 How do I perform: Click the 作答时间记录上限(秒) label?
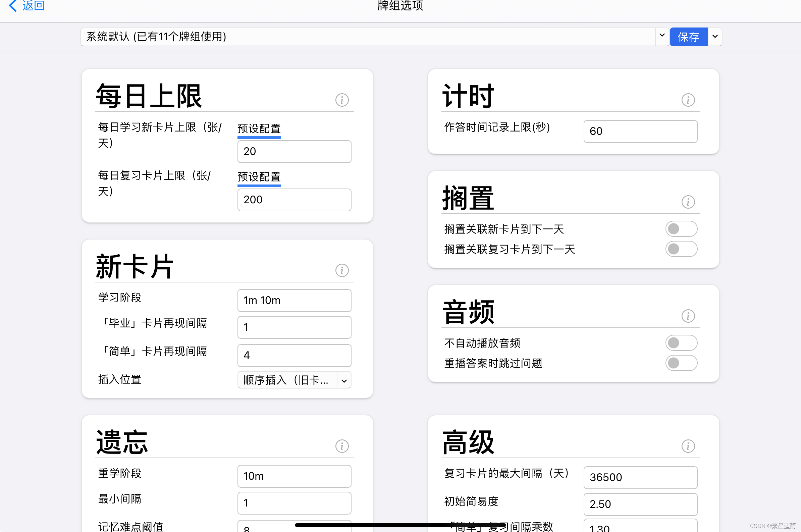[497, 127]
